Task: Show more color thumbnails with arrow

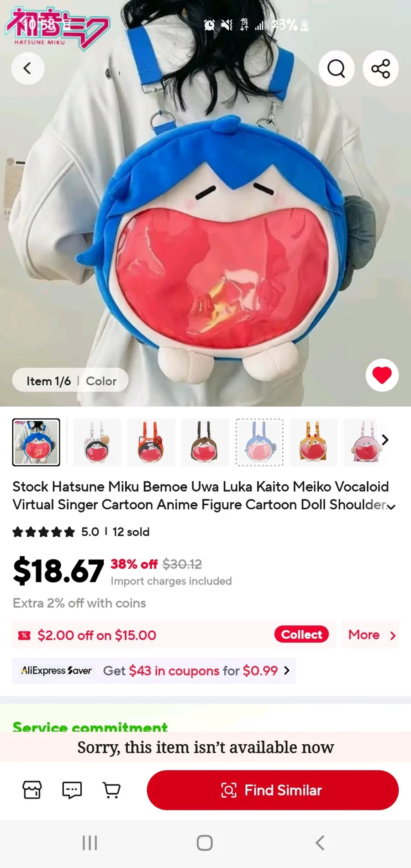Action: (x=385, y=440)
